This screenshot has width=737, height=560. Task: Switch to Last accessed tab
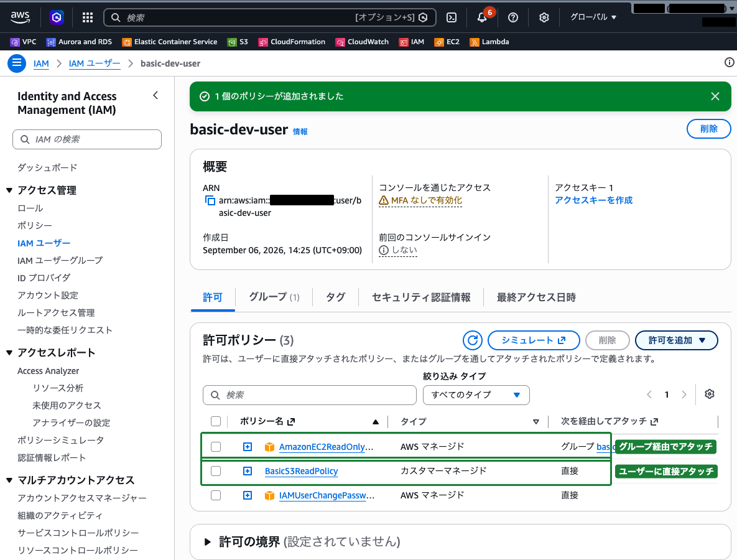pyautogui.click(x=536, y=297)
